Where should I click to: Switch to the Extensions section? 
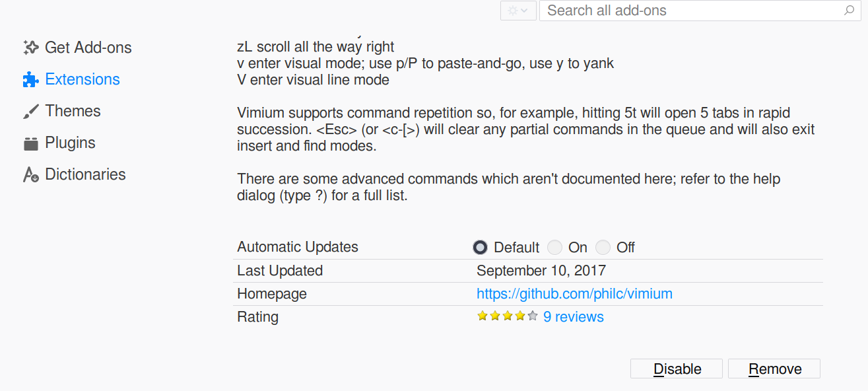pyautogui.click(x=82, y=79)
